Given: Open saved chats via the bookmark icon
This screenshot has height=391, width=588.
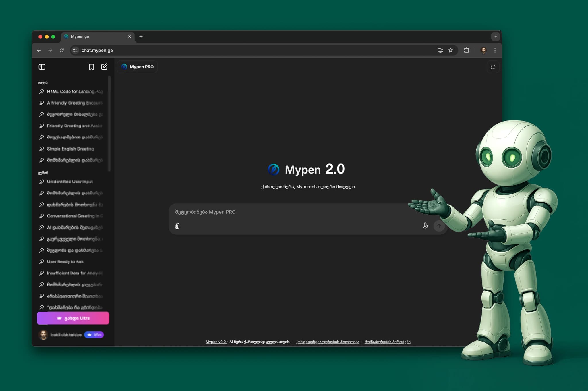Looking at the screenshot, I should pyautogui.click(x=91, y=67).
